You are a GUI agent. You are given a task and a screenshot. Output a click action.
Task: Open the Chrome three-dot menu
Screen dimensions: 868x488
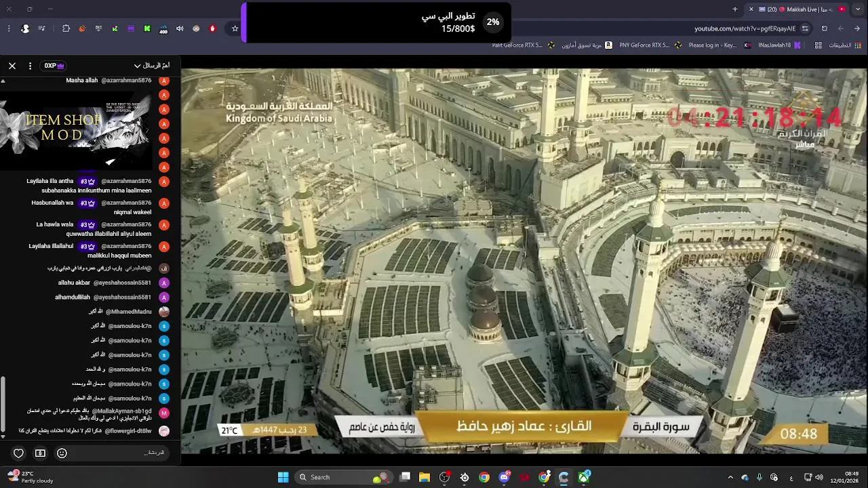coord(9,28)
